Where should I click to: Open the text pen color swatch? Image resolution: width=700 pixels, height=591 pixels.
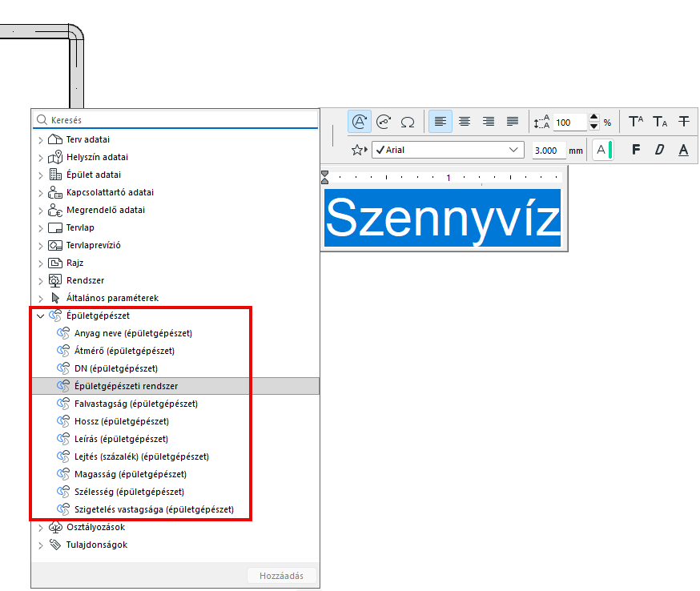(602, 150)
